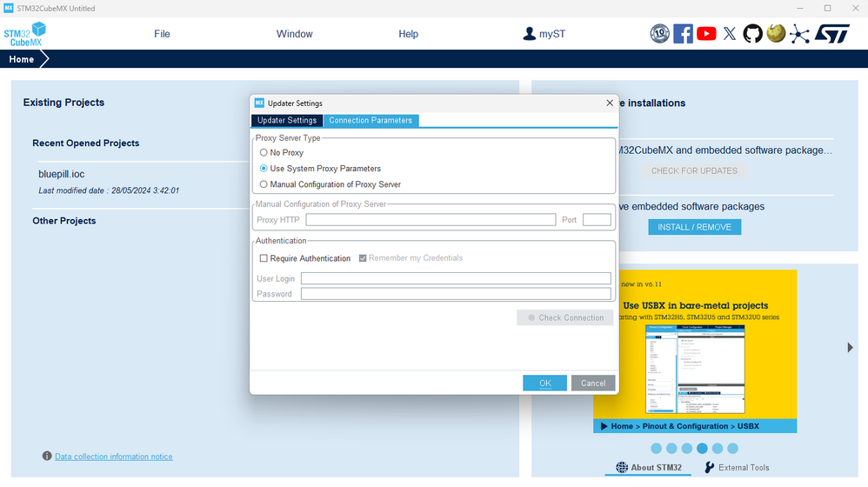This screenshot has height=487, width=868.
Task: Click the Port input field
Action: click(x=597, y=220)
